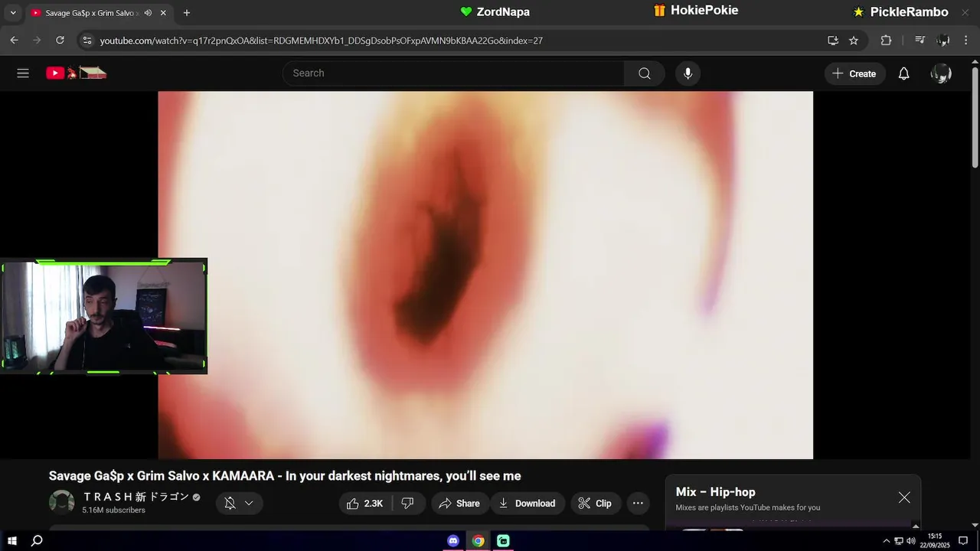
Task: Open Discord from the taskbar
Action: [453, 541]
